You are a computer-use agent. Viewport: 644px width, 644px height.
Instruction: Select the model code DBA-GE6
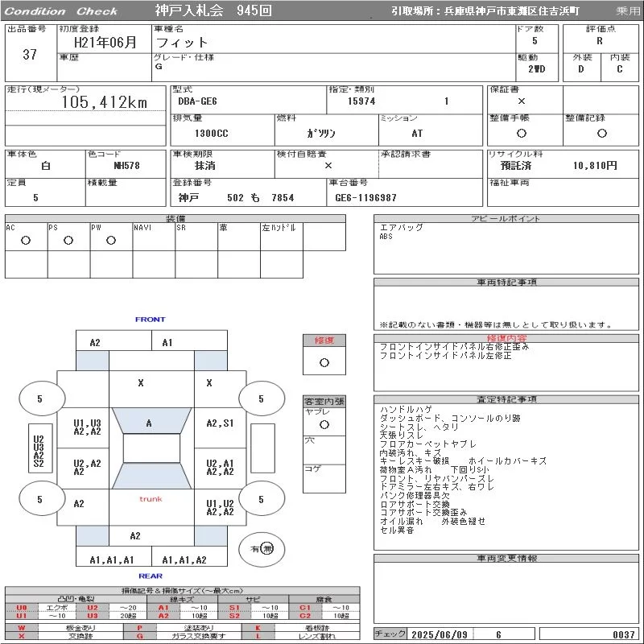point(197,101)
